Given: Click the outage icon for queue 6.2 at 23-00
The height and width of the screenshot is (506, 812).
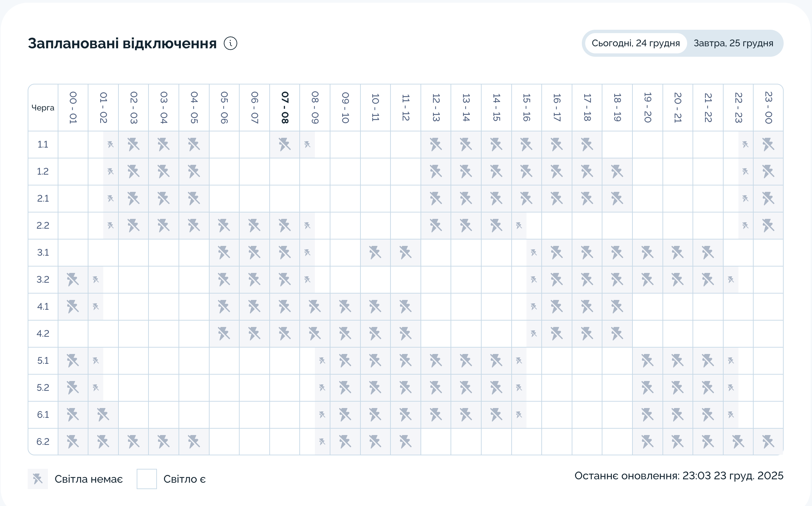Looking at the screenshot, I should point(768,442).
